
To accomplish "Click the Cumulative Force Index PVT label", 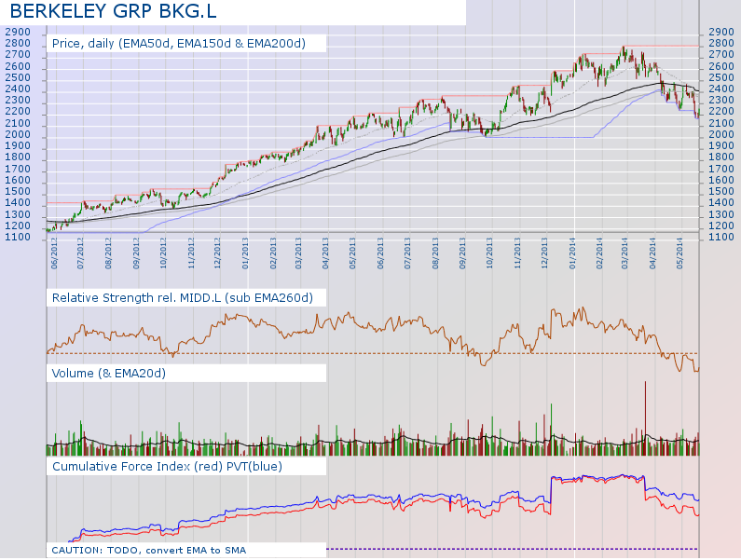I will point(167,467).
